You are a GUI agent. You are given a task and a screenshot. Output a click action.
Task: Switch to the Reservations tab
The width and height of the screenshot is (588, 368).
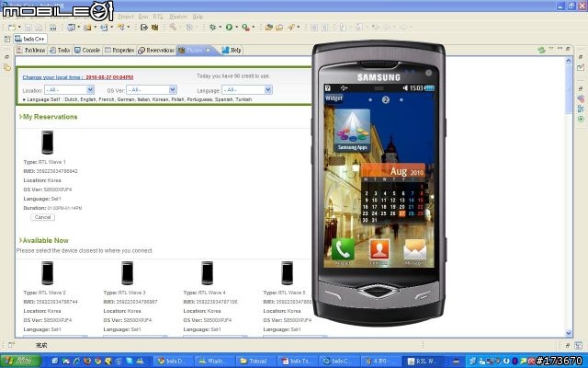[x=156, y=50]
